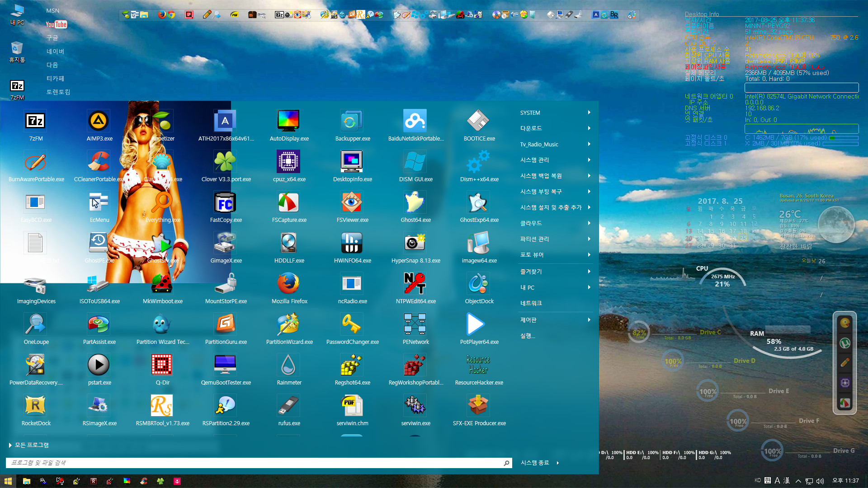Open 시스템 설치 및 추출 추가 menu
Screen dimensions: 868x488
click(x=555, y=207)
